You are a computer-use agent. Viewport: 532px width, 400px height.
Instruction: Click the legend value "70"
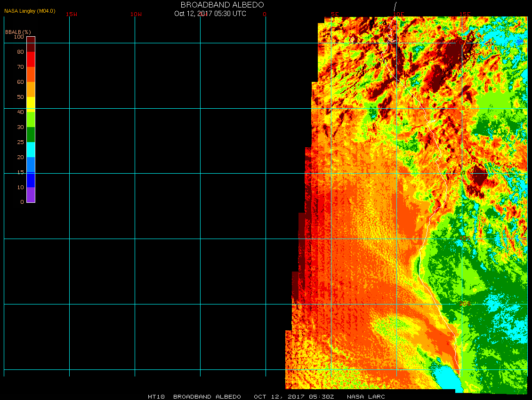pos(21,67)
